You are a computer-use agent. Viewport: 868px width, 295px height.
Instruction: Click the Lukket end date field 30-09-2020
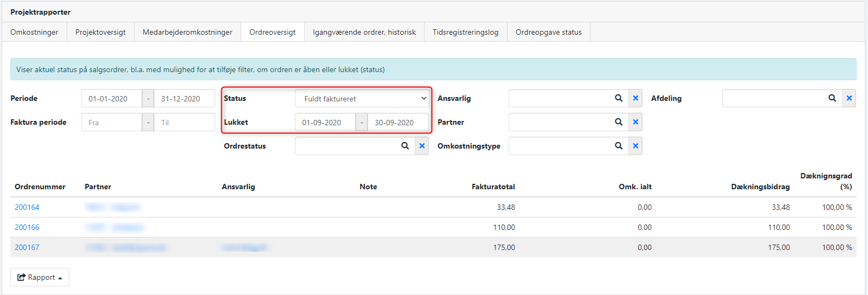[397, 123]
